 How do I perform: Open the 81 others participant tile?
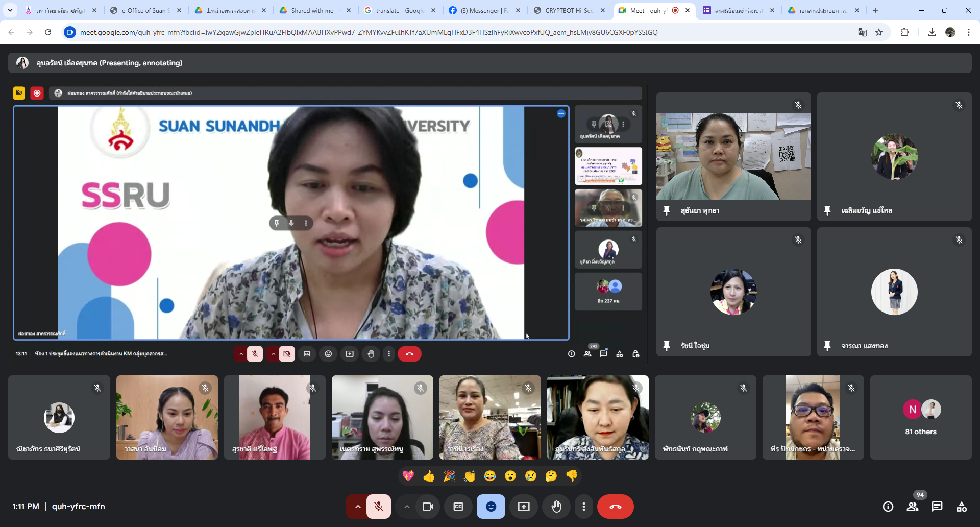[x=920, y=418]
